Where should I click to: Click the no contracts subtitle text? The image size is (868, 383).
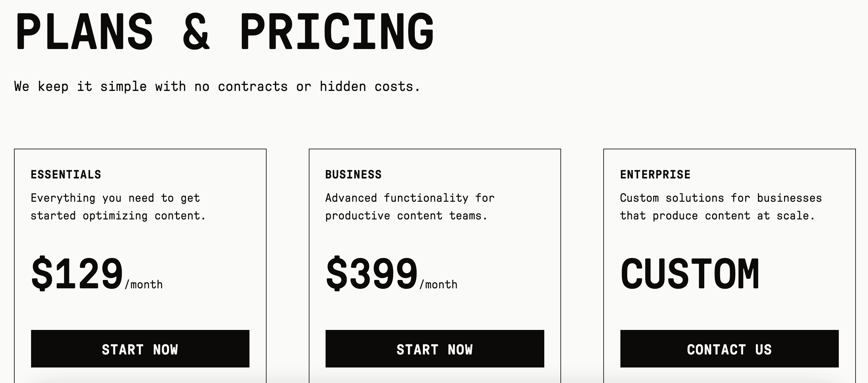(x=217, y=87)
